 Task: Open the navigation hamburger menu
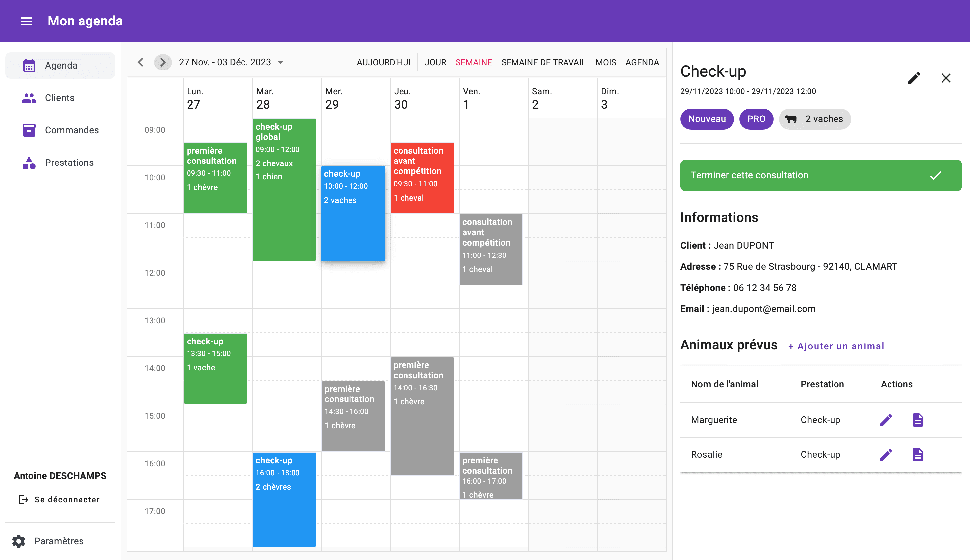(26, 21)
